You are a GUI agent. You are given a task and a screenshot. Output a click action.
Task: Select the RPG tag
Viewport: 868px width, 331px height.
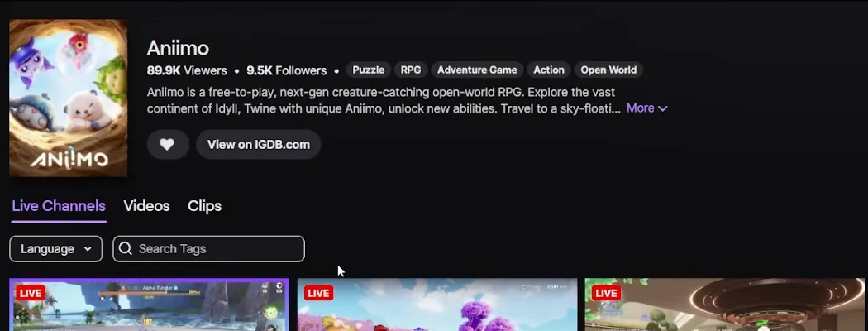[x=411, y=70]
